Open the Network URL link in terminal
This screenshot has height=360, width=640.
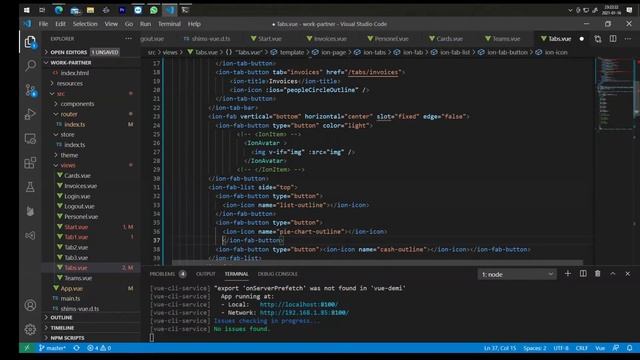point(304,313)
